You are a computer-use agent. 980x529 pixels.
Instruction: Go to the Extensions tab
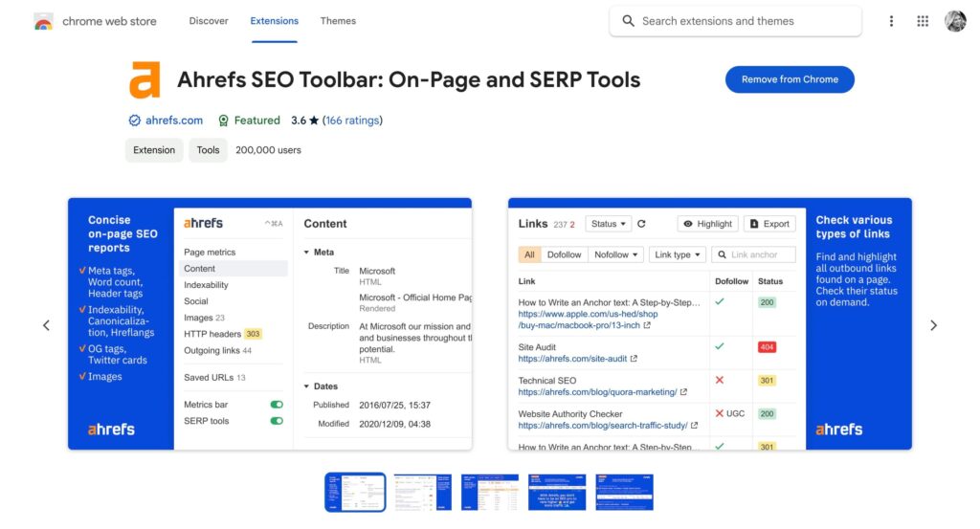275,21
